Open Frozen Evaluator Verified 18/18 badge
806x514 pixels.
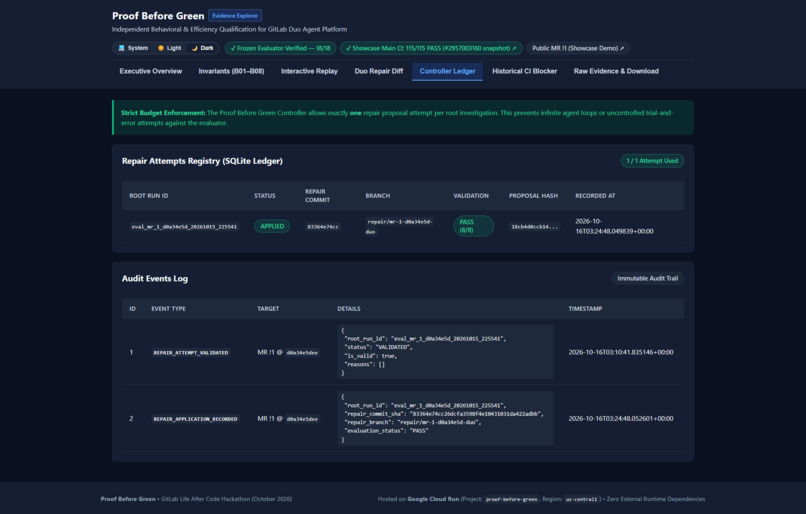(x=280, y=48)
